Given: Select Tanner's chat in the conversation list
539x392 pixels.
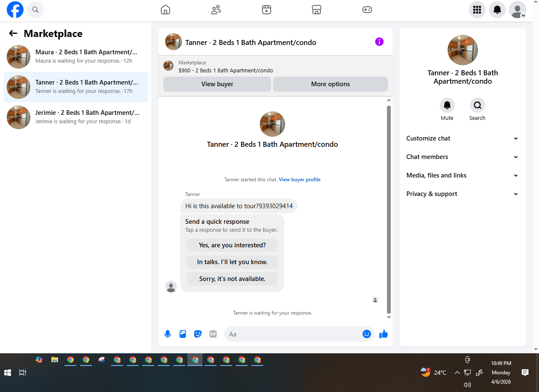Looking at the screenshot, I should coord(76,87).
